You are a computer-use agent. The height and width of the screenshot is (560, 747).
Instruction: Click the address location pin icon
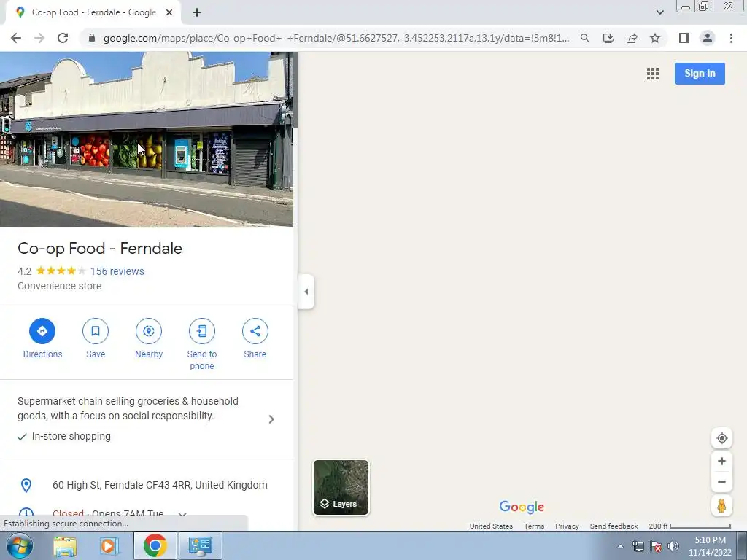[x=26, y=485]
